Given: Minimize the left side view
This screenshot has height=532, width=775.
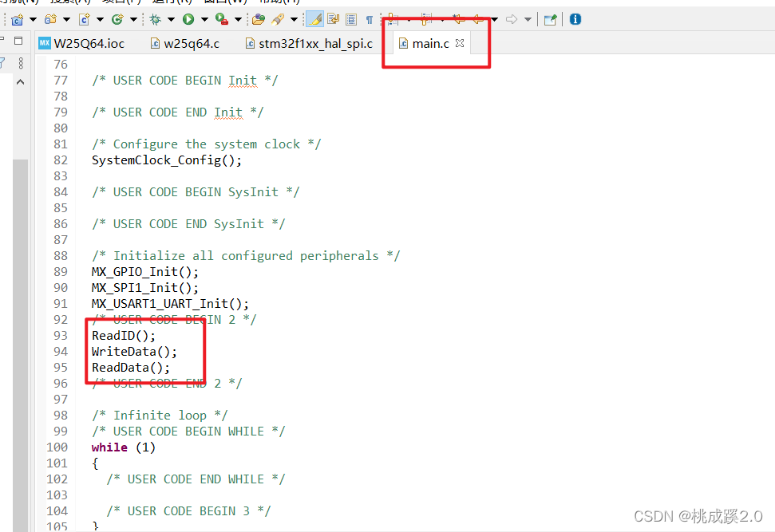Looking at the screenshot, I should [2, 40].
